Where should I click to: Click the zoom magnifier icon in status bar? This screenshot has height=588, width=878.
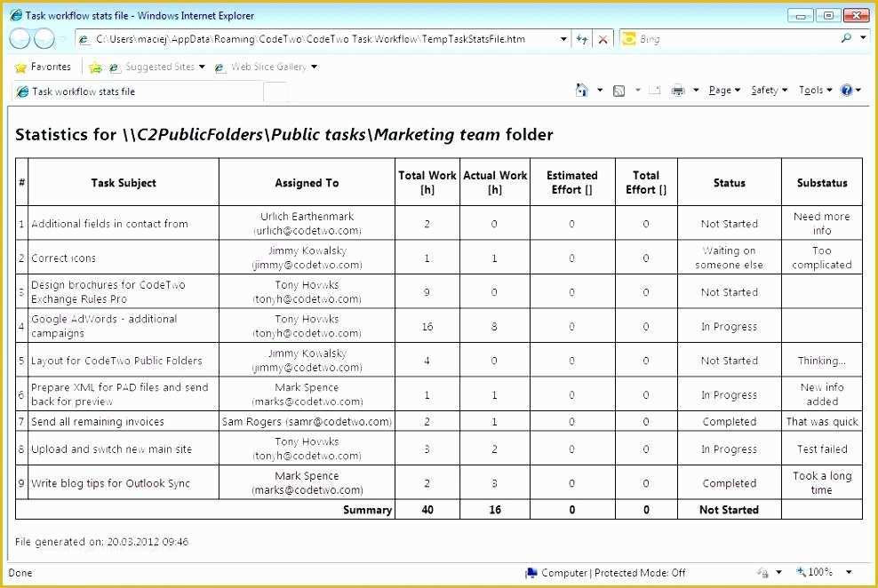(x=801, y=571)
